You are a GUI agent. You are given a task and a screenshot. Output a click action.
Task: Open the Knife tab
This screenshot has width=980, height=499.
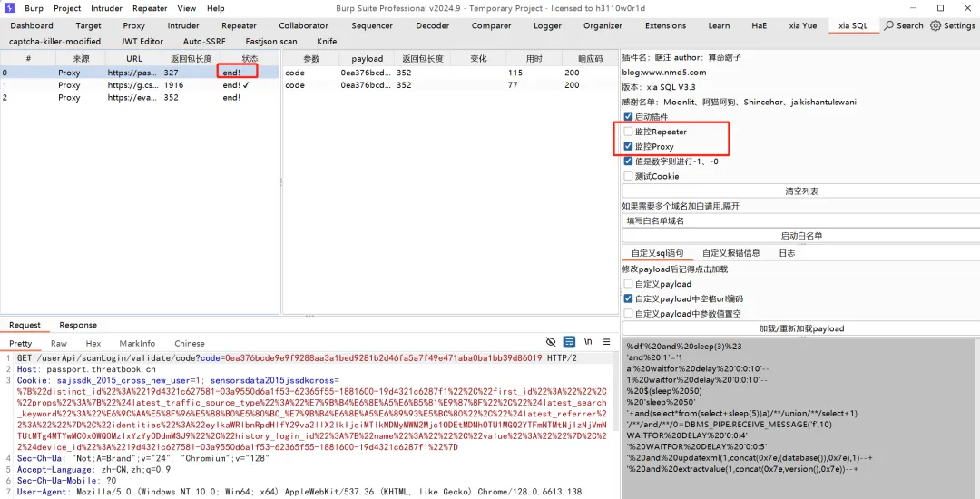[327, 41]
